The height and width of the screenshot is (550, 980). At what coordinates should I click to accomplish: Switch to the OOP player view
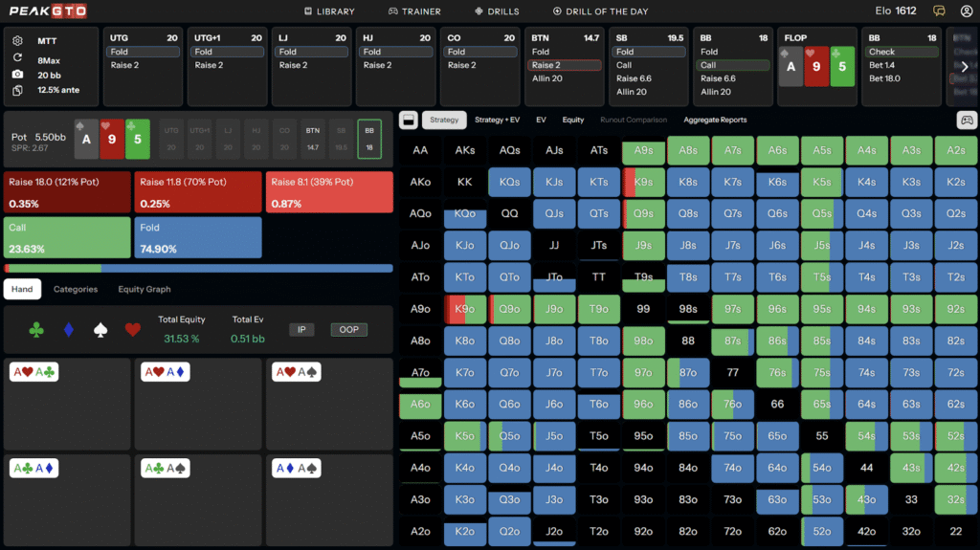[x=348, y=329]
